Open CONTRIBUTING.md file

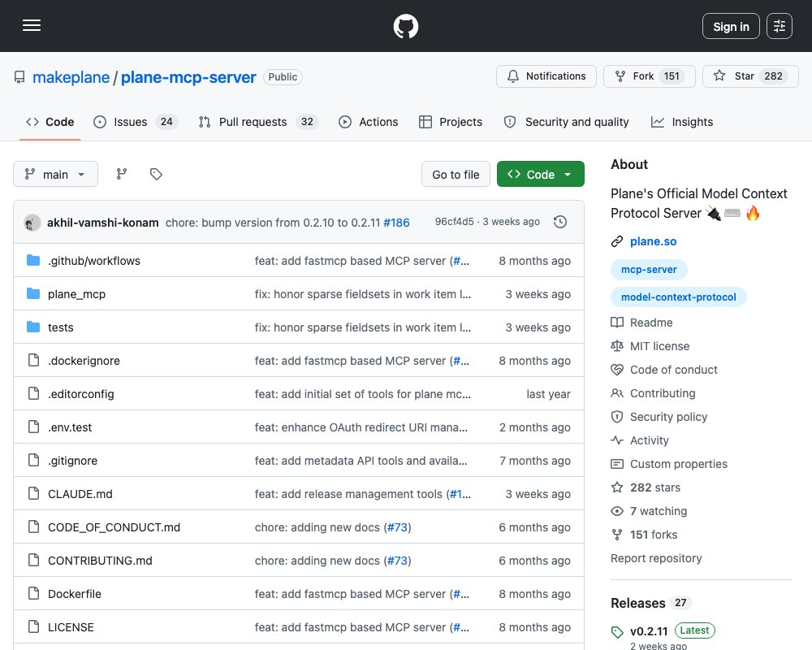[x=100, y=561]
